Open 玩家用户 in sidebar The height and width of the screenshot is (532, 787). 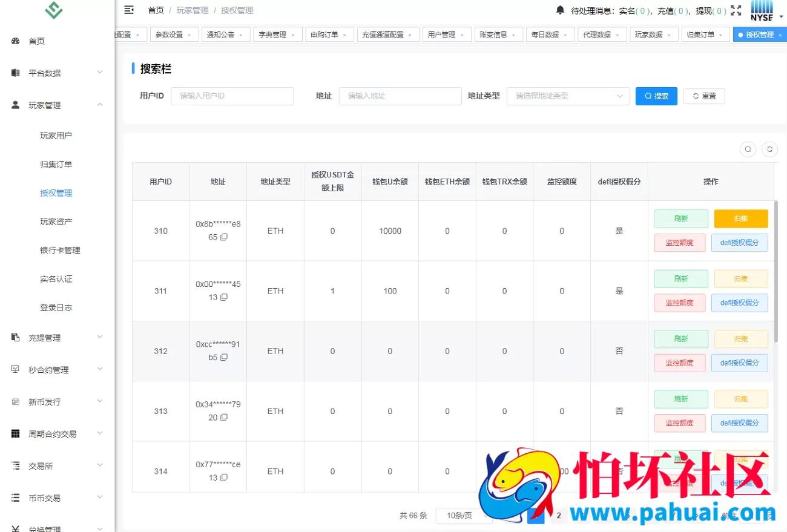[x=57, y=136]
